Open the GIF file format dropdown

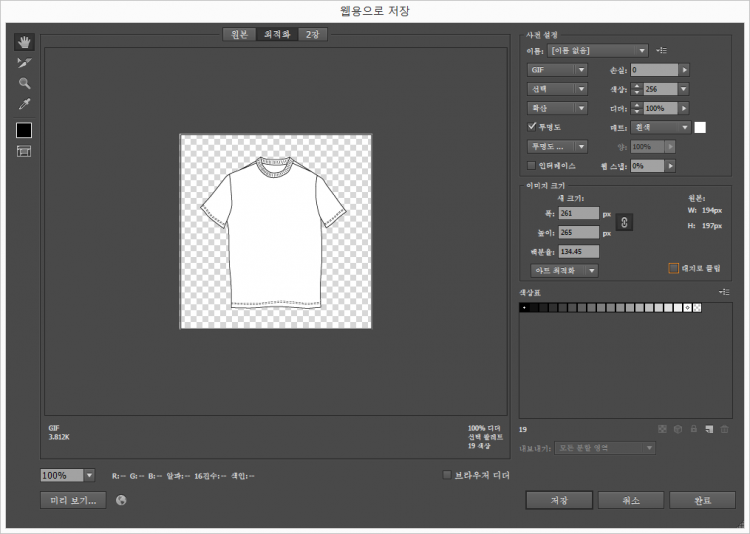(557, 70)
